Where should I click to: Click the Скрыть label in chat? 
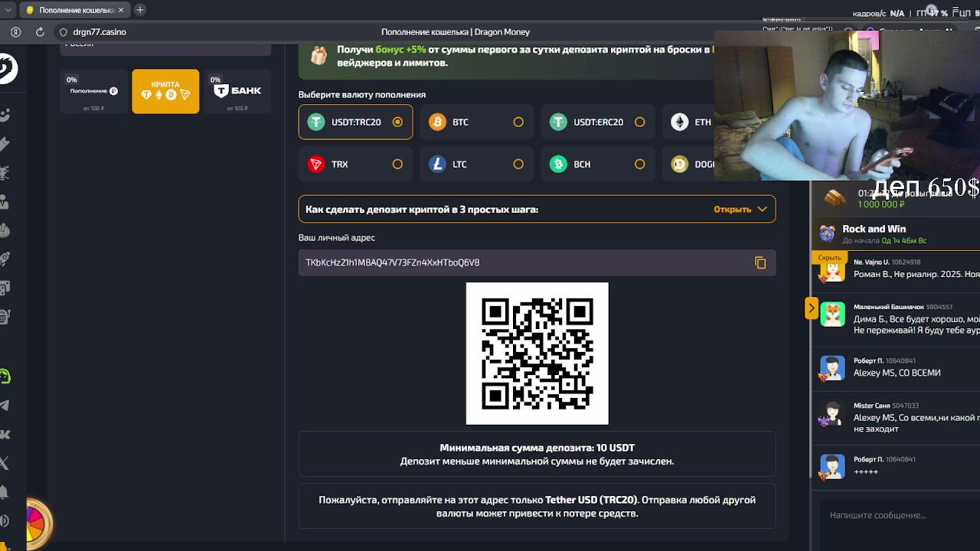point(829,258)
